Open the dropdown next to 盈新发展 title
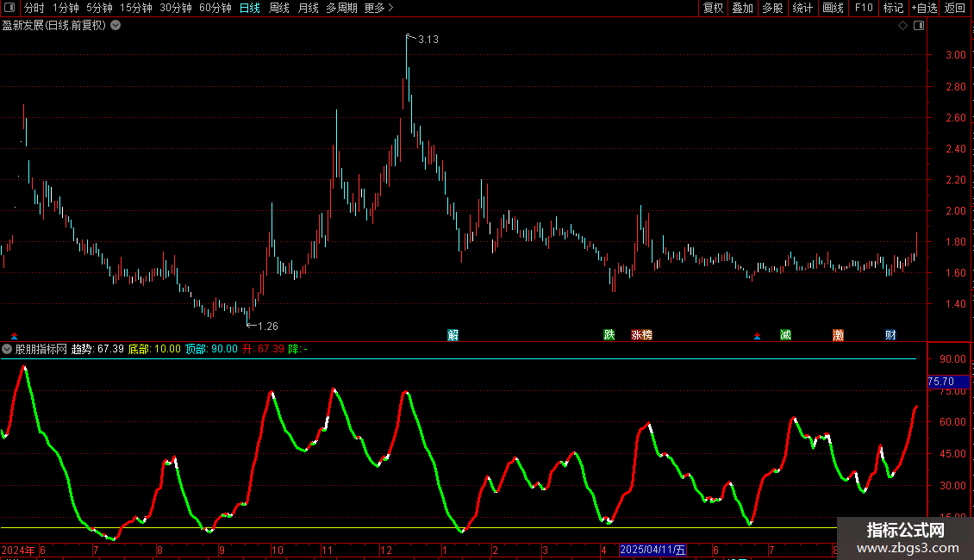974x560 pixels. [x=116, y=26]
